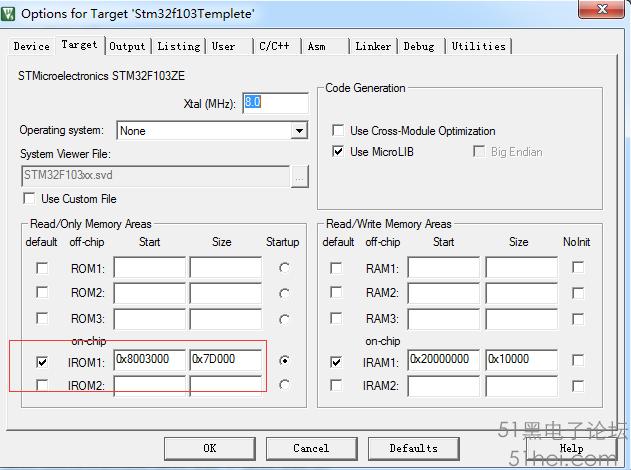Click the ROM1 Start field
Screen dimensions: 631x470
pos(150,267)
